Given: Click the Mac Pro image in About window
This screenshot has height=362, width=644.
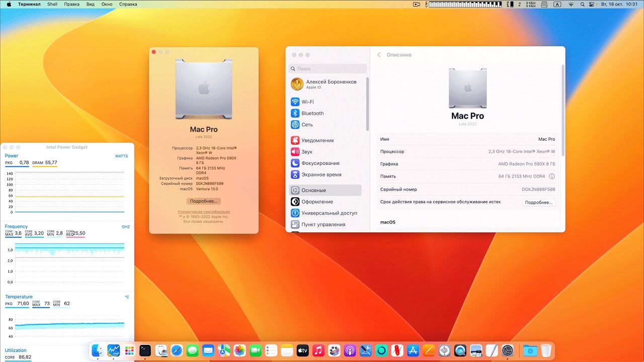Looking at the screenshot, I should (204, 89).
